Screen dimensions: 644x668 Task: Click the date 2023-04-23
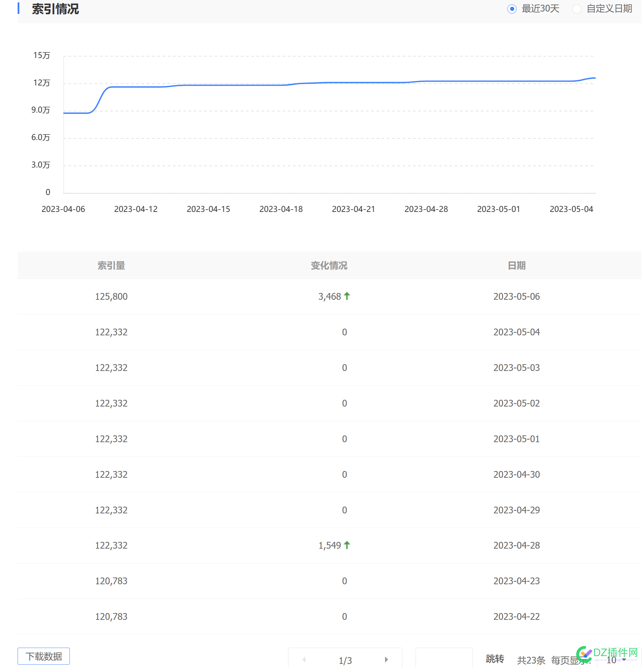click(x=516, y=581)
